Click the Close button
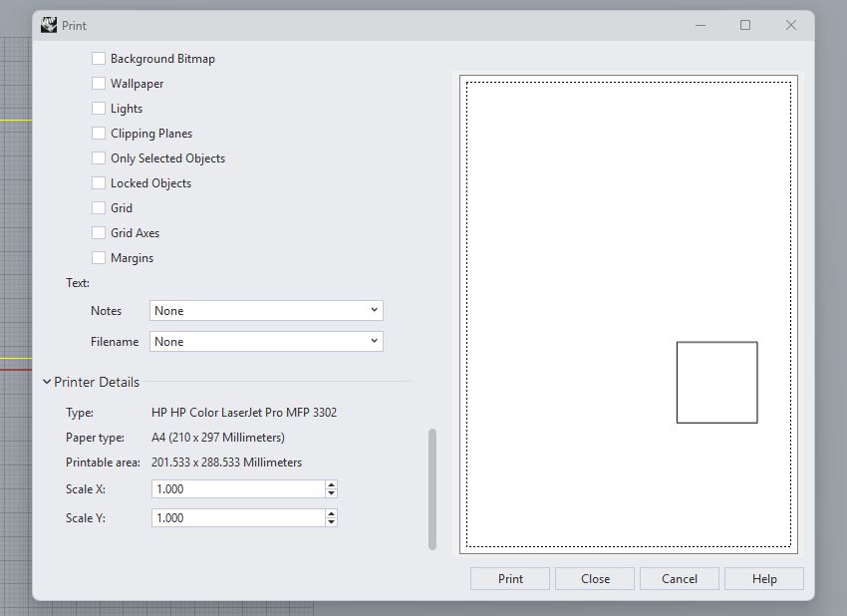The width and height of the screenshot is (847, 616). tap(595, 579)
